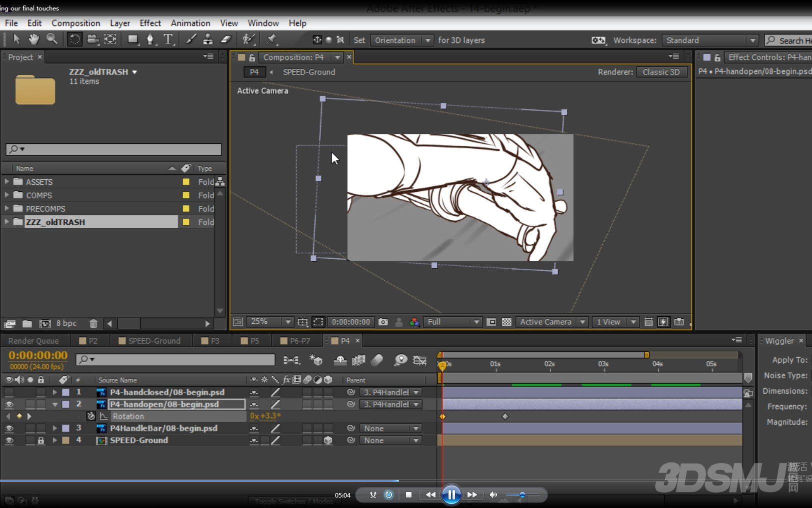Expand the PRECOMPS folder

point(6,208)
